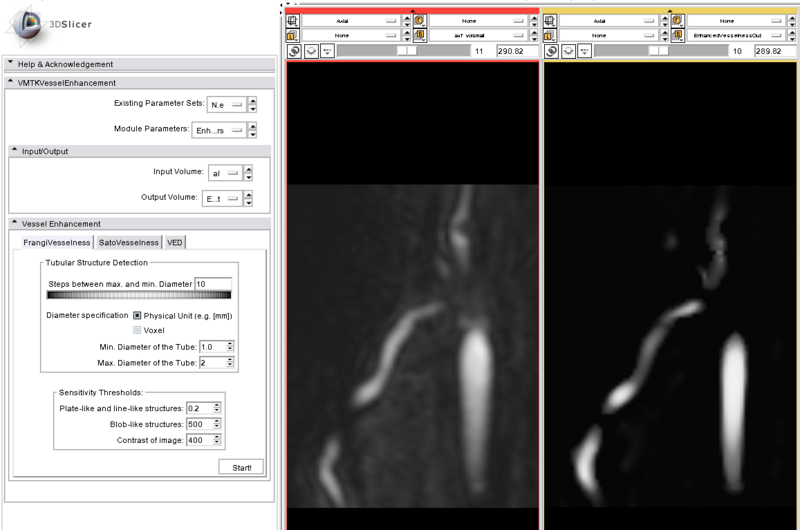Screen dimensions: 800x530
Task: Click the background layer icon in yellow viewer
Action: coord(678,34)
